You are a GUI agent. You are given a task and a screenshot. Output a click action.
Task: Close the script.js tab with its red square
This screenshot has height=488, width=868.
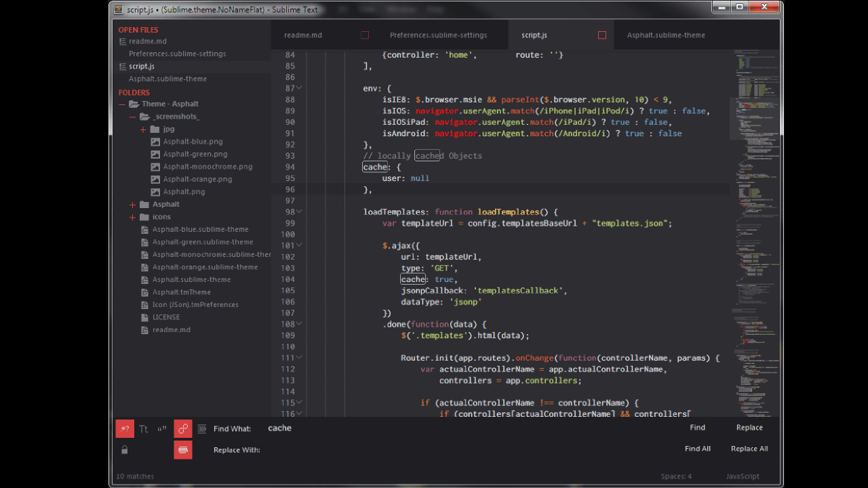pos(602,35)
